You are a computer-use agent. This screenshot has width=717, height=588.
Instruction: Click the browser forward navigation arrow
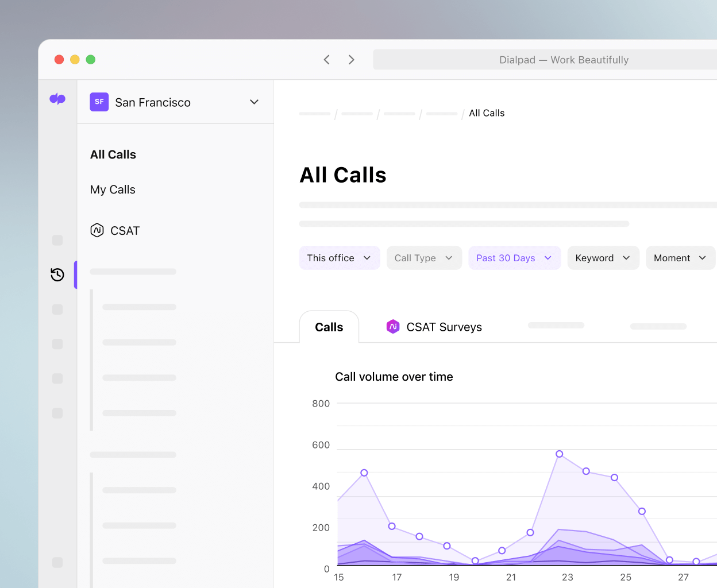point(351,59)
